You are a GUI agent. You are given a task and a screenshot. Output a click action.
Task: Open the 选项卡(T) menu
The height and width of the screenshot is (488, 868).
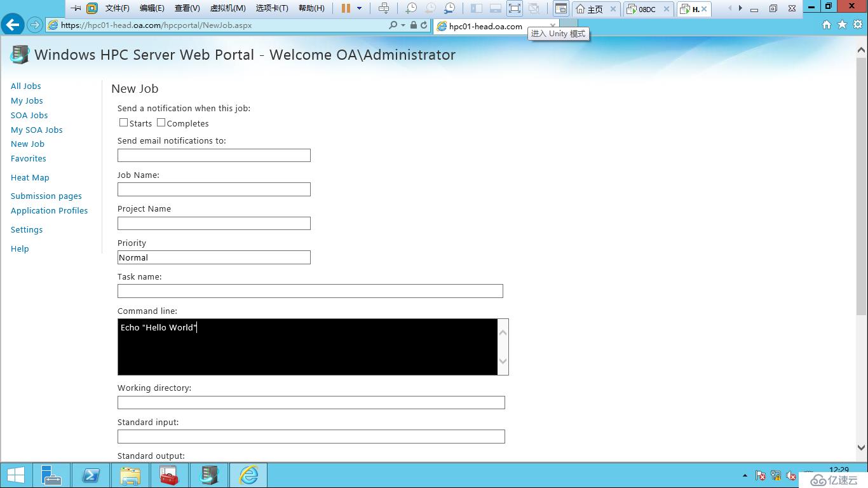pos(272,8)
